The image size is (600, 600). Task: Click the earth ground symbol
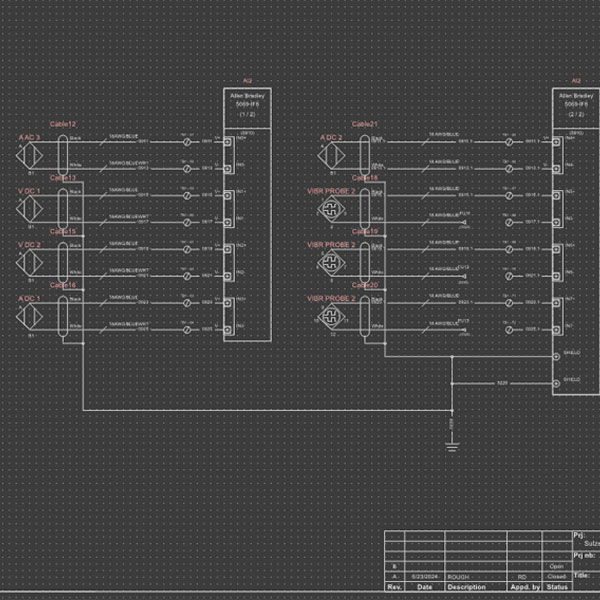click(x=452, y=446)
